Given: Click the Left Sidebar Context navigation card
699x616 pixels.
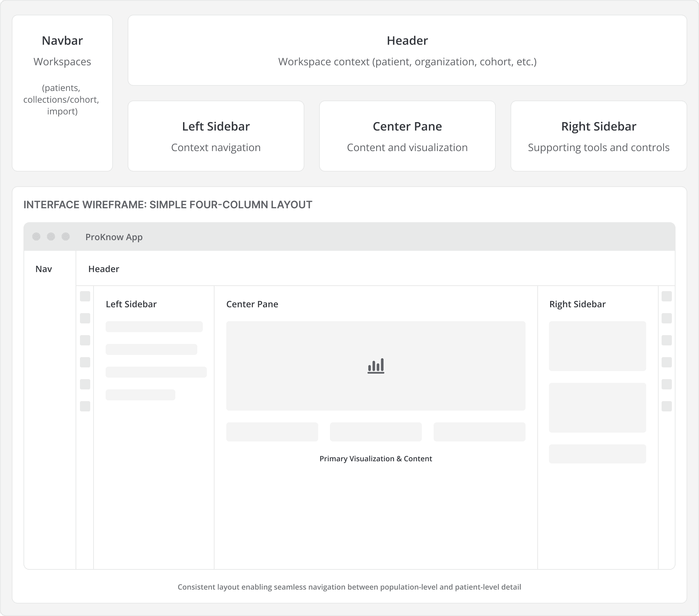Looking at the screenshot, I should [x=216, y=136].
